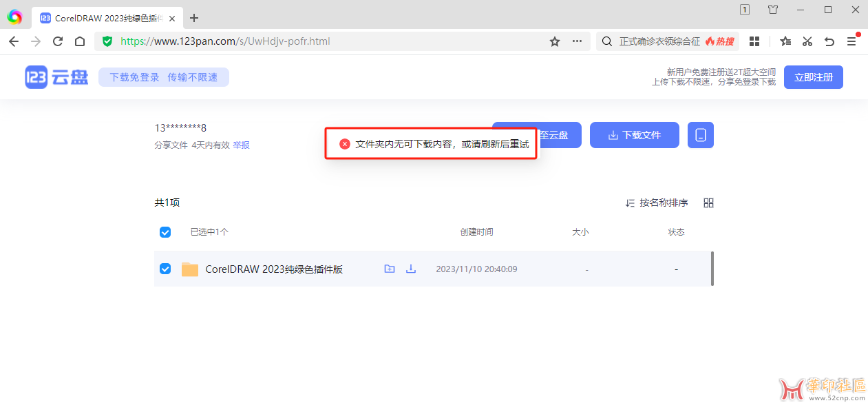The width and height of the screenshot is (868, 403).
Task: Bookmark this page with star icon
Action: coord(555,41)
